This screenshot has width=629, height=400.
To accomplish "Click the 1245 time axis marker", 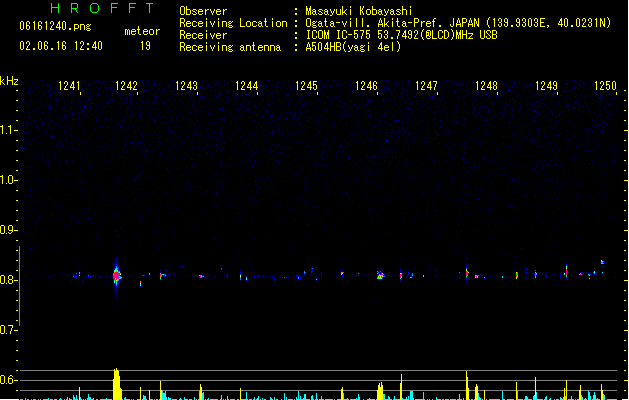I will pos(306,86).
